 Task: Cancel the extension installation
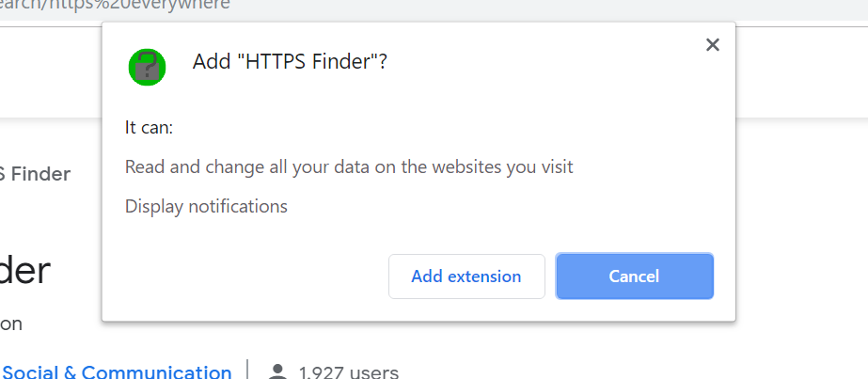tap(635, 276)
